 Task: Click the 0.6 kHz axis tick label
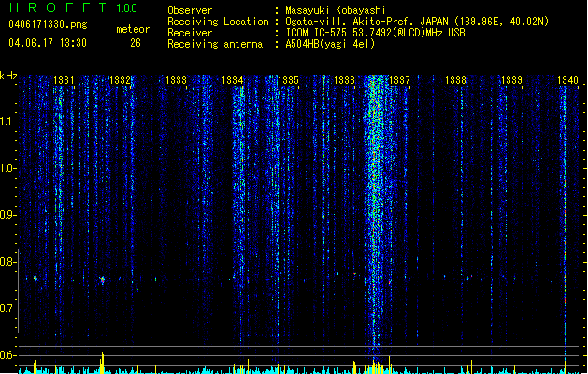coord(7,355)
